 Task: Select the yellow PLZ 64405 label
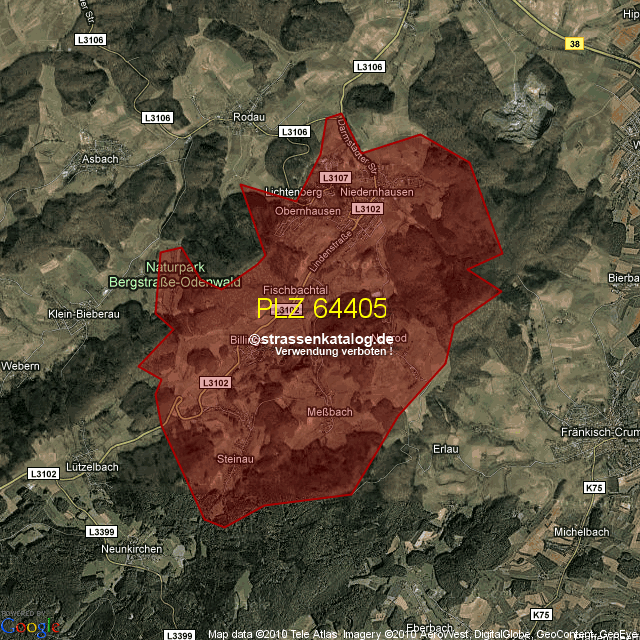pyautogui.click(x=321, y=308)
